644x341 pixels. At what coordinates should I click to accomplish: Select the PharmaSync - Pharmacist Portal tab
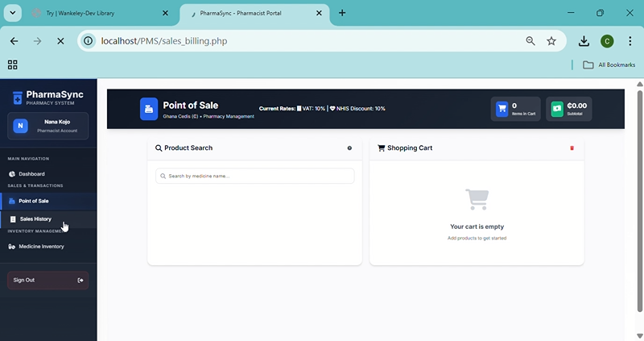(x=254, y=13)
